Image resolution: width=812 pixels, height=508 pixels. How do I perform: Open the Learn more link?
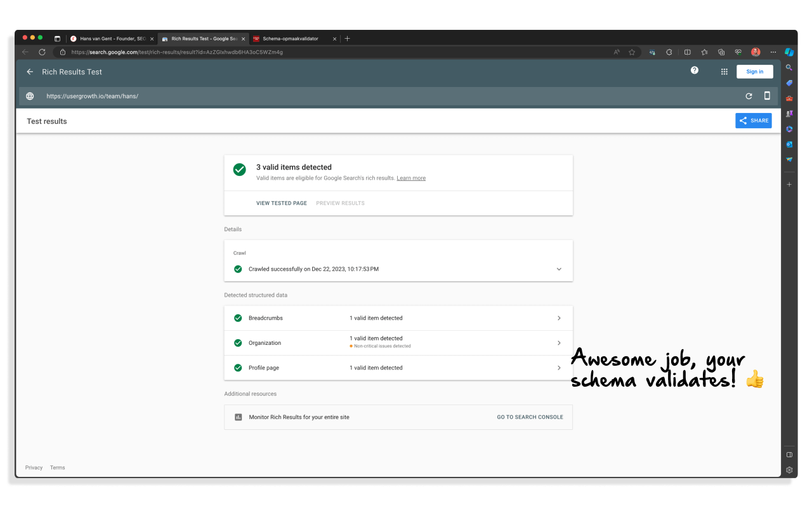[x=411, y=178]
